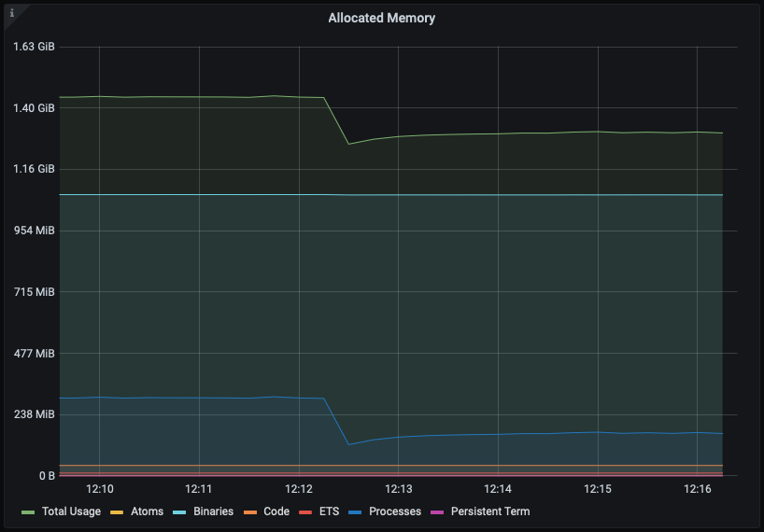764x532 pixels.
Task: Open the green Total Usage color swatch
Action: click(28, 512)
